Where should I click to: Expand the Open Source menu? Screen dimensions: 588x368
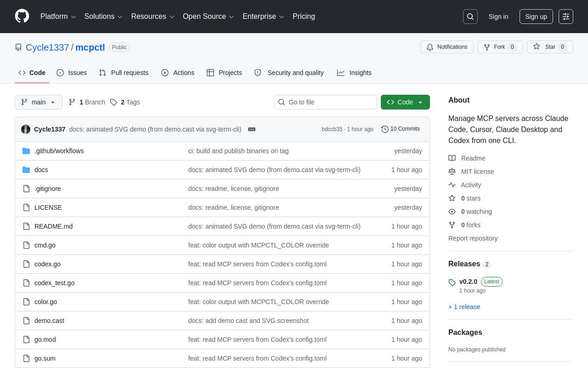click(x=209, y=17)
